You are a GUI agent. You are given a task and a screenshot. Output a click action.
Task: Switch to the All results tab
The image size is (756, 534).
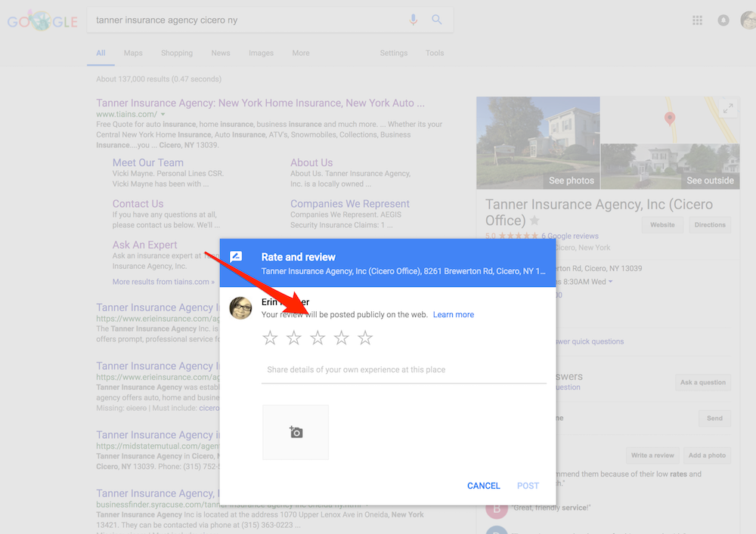101,53
